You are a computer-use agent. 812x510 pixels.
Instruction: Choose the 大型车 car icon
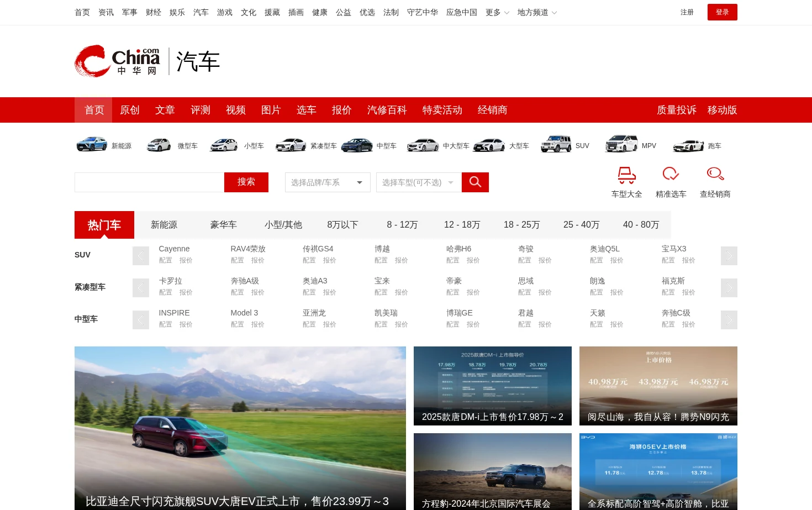tap(489, 145)
